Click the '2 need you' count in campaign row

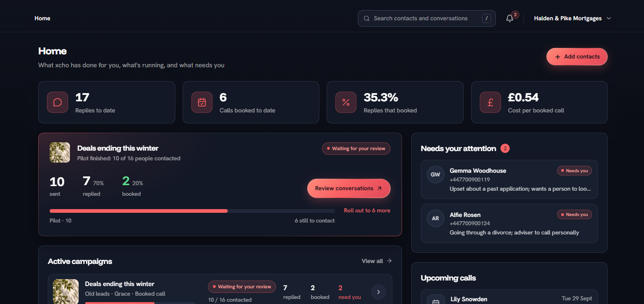pyautogui.click(x=350, y=292)
